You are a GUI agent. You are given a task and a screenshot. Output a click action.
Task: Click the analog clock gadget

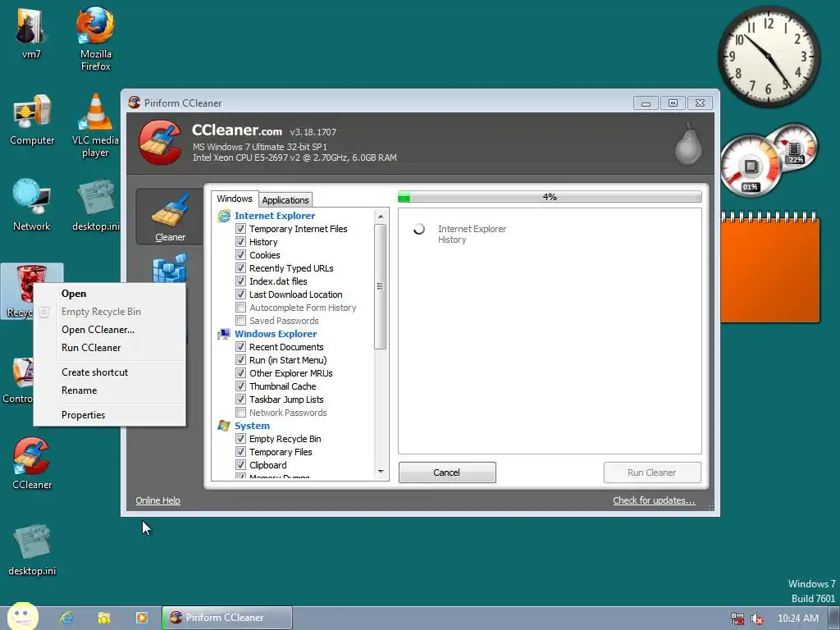(x=768, y=57)
